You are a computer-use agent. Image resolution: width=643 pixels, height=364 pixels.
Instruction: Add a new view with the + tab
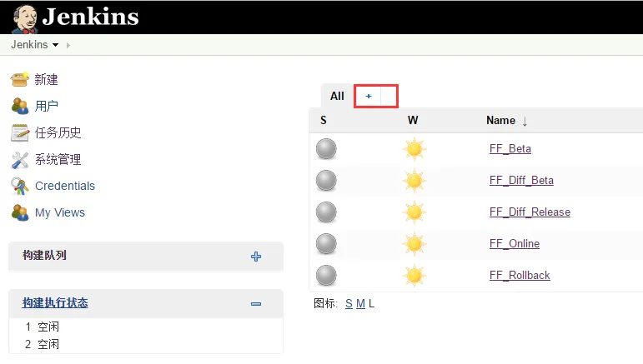click(369, 97)
